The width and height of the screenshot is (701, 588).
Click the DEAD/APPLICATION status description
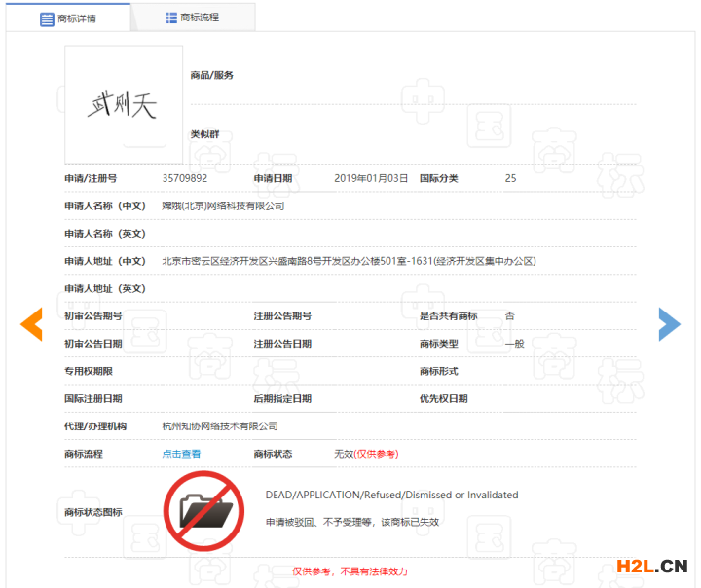point(391,495)
